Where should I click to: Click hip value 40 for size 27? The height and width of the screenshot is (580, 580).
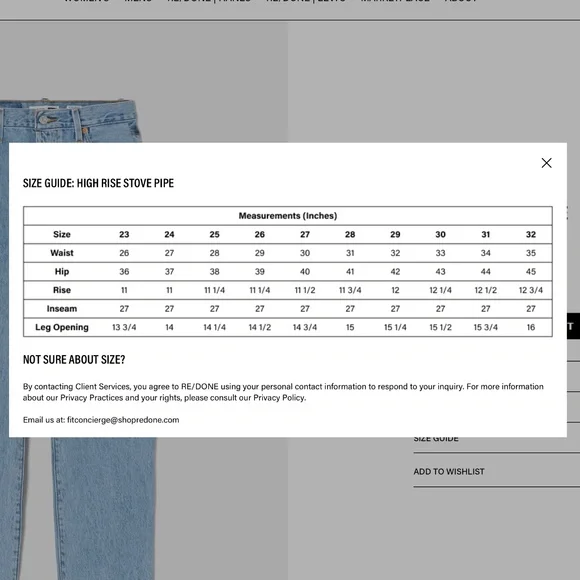(305, 271)
